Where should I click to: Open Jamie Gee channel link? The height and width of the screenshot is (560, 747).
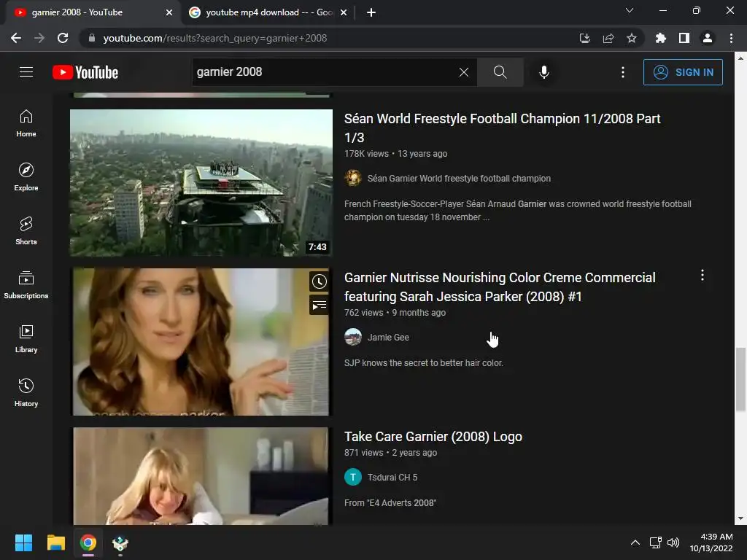[x=388, y=338]
